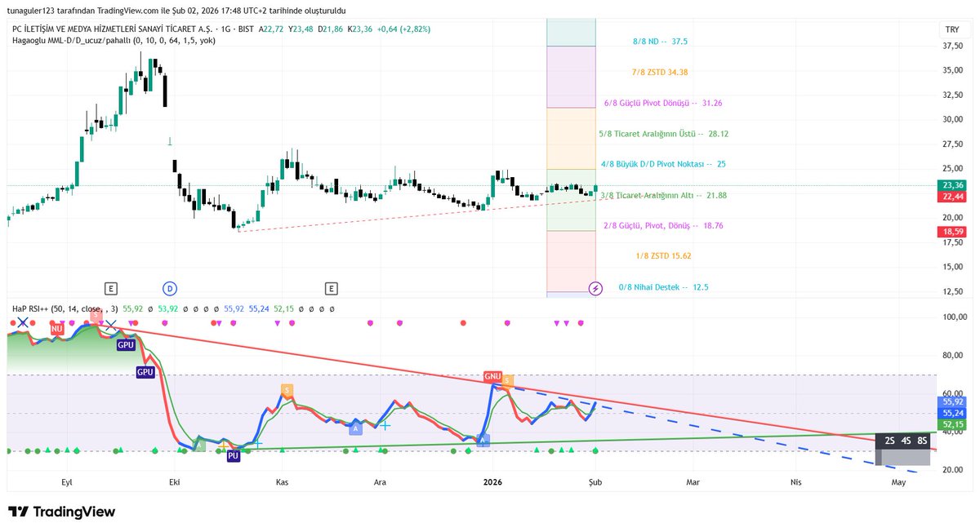Click the circled lightning bolt icon on the chart
980x532 pixels.
[x=595, y=289]
